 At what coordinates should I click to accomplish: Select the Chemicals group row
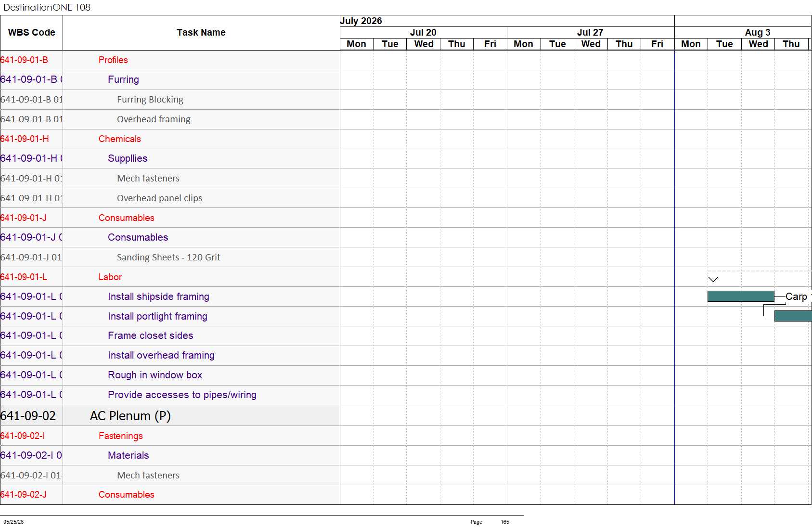(x=170, y=139)
